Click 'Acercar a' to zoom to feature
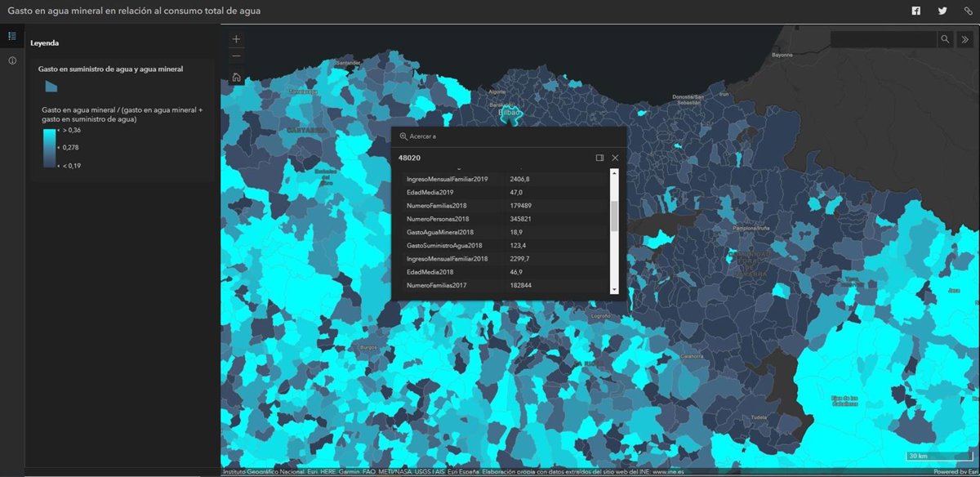 [418, 136]
